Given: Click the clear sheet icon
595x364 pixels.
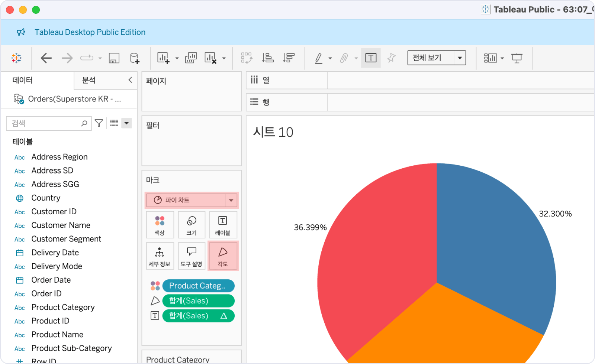Looking at the screenshot, I should 210,58.
